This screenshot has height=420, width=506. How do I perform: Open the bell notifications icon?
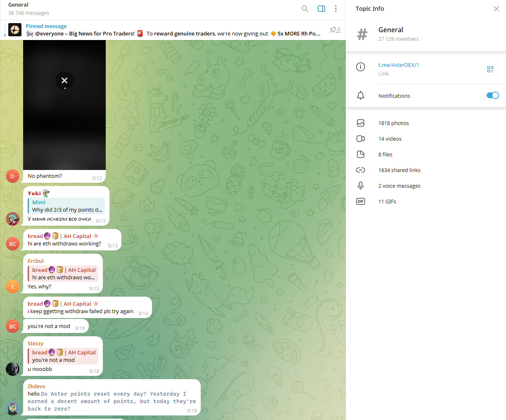click(361, 96)
